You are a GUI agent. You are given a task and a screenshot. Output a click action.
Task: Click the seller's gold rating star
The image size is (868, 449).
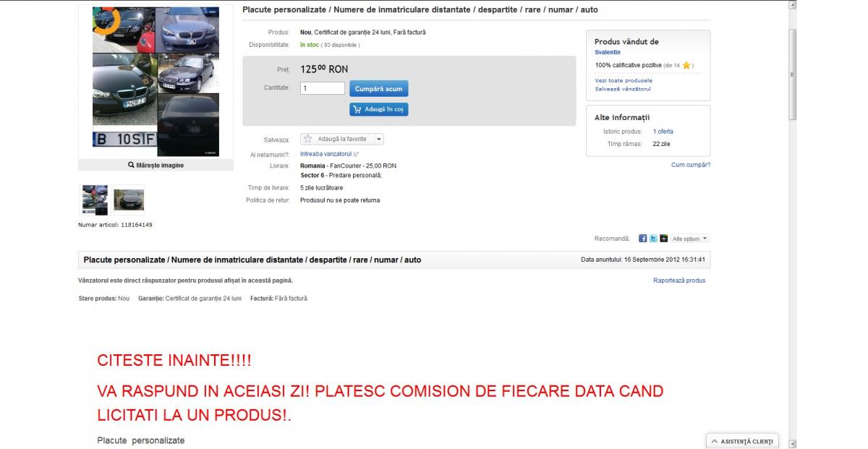tap(686, 65)
